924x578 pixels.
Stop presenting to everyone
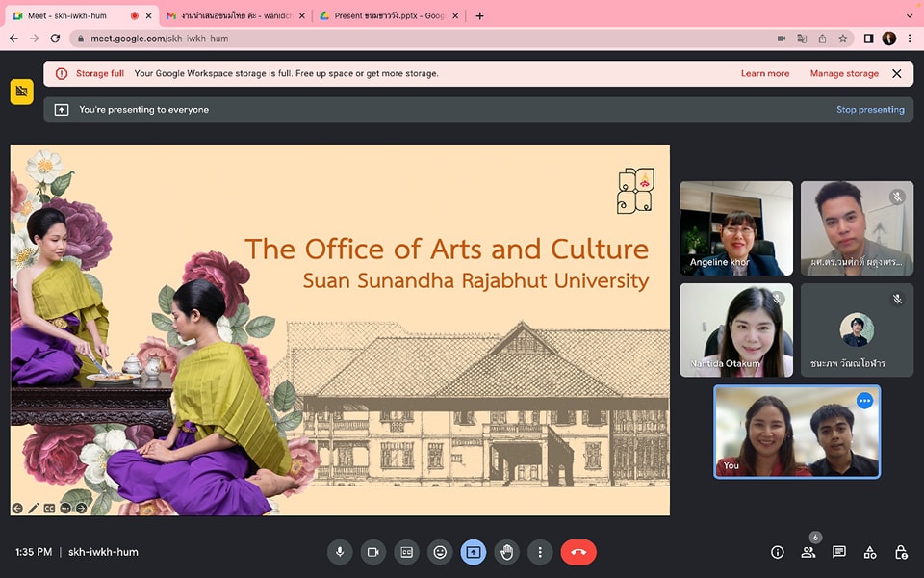(x=869, y=110)
